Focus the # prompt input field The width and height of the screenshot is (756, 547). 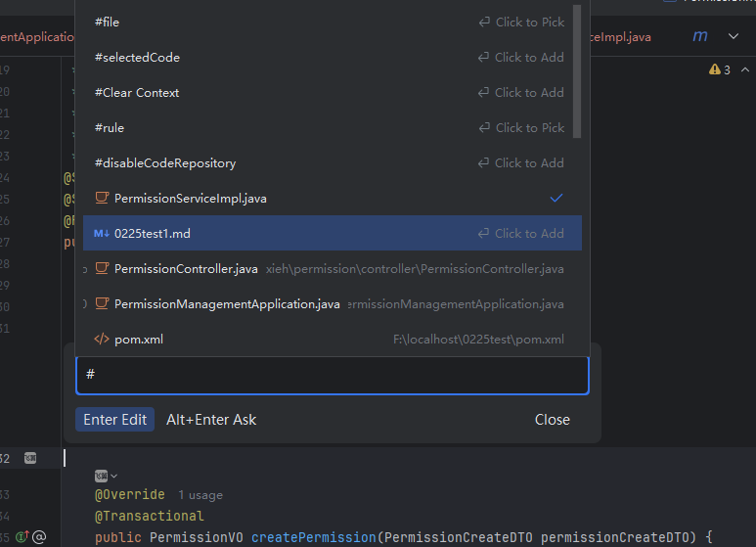333,375
